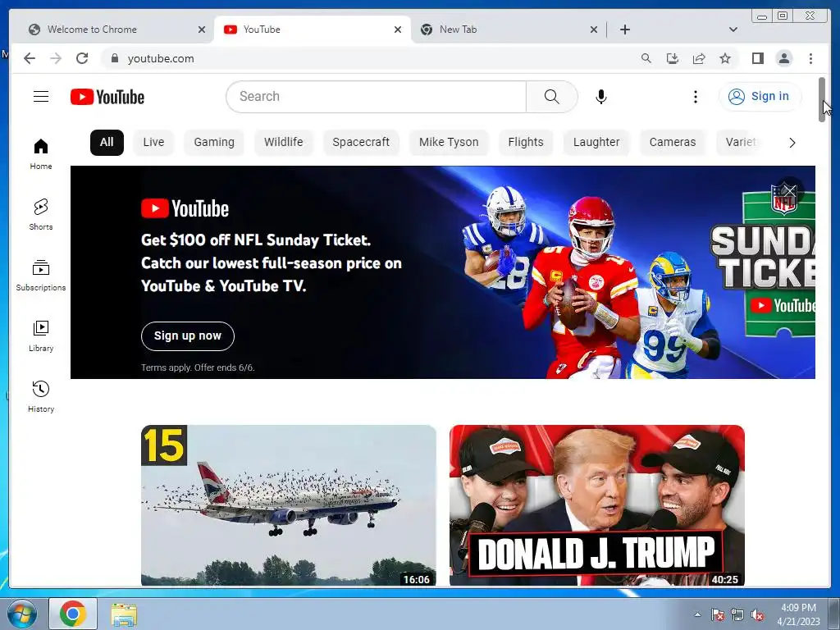Open the airplane with birds video thumbnail

(x=289, y=505)
